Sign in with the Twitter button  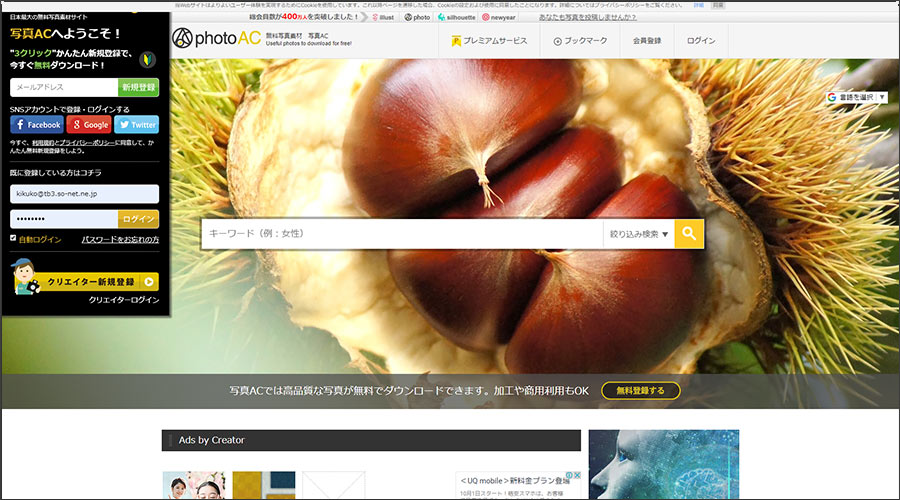click(x=137, y=125)
